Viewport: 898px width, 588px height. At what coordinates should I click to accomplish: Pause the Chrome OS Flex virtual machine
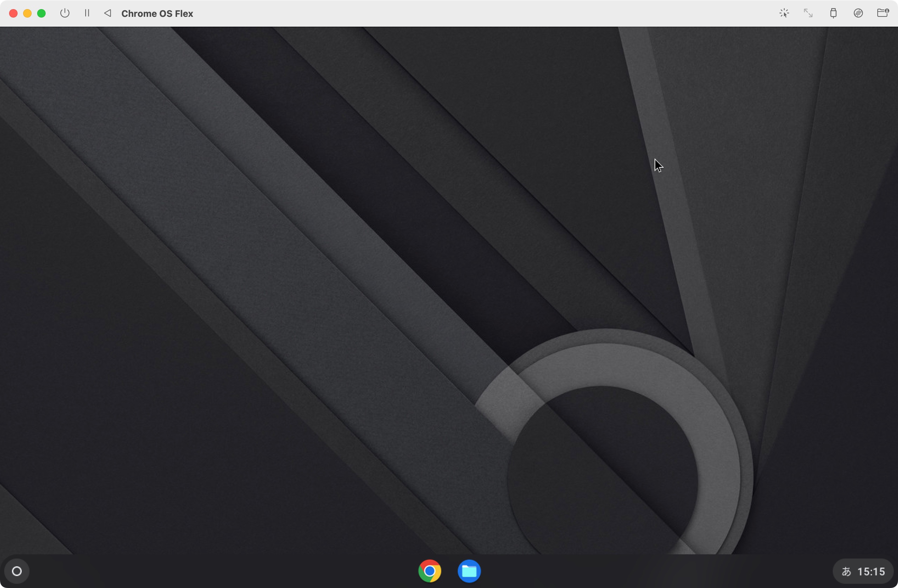[x=87, y=13]
